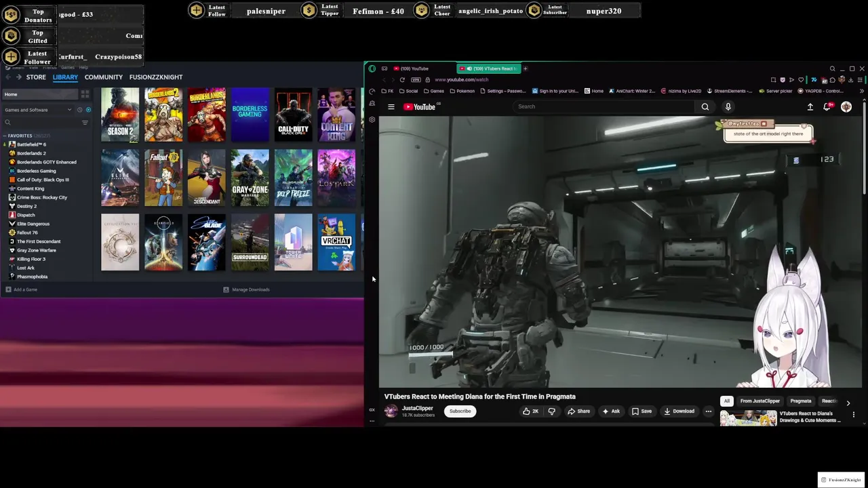Open the Gray Zone Warfare cover
Screen dimensions: 868x488
(x=250, y=178)
